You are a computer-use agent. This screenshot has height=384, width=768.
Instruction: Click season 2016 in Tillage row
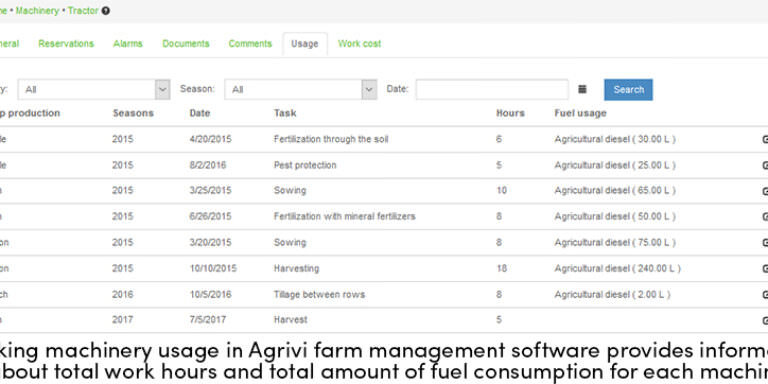[122, 294]
